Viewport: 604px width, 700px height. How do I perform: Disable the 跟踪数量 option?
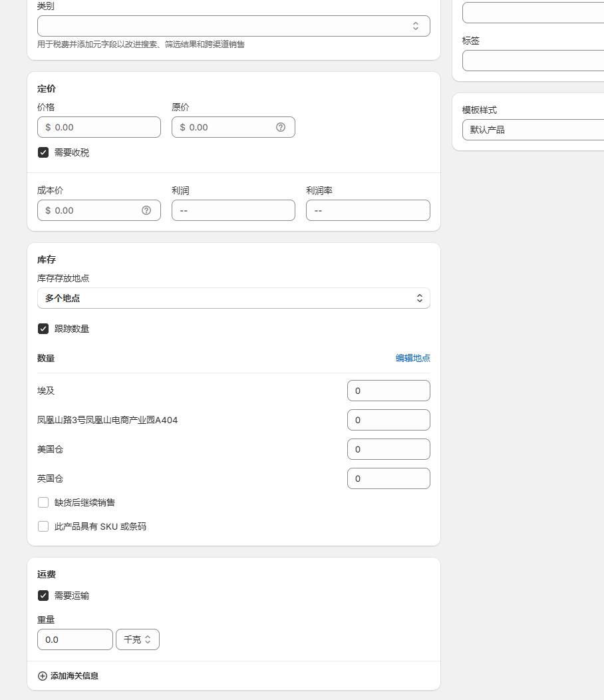[43, 328]
